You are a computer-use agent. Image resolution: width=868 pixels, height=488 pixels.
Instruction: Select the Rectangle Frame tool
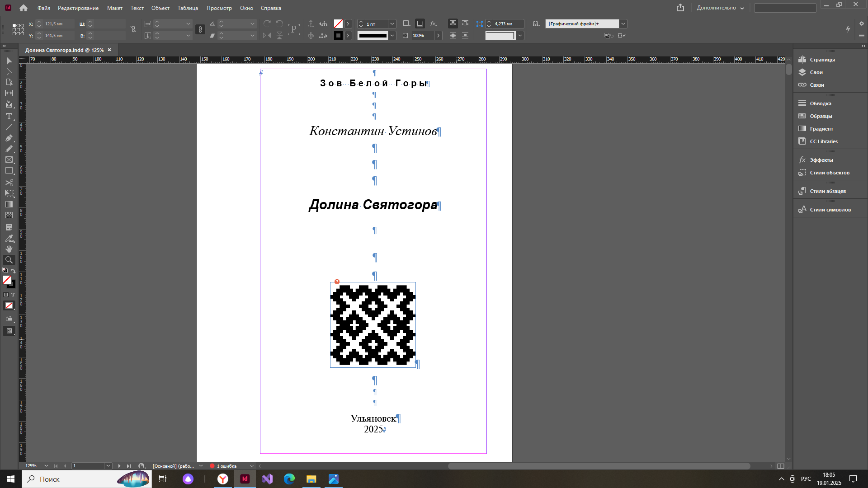pos(9,160)
